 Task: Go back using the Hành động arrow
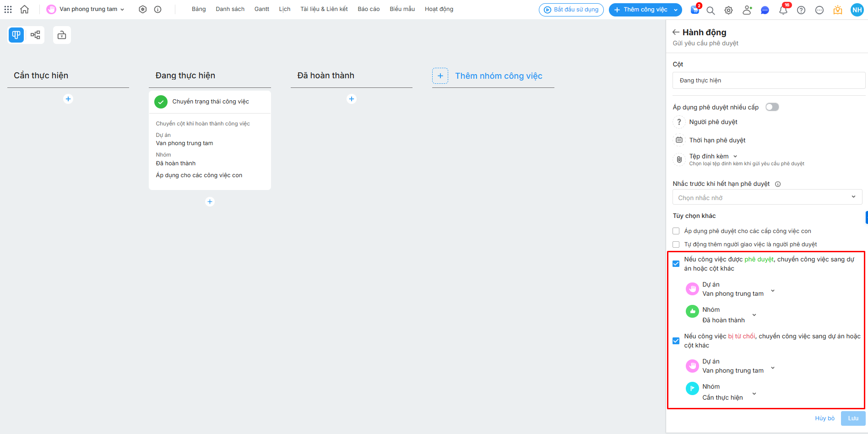pyautogui.click(x=676, y=32)
